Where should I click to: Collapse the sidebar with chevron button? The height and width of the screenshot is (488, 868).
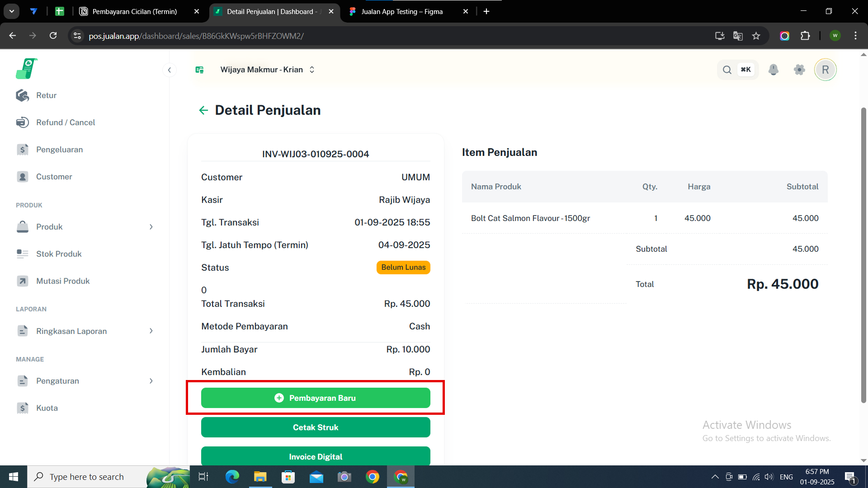169,70
